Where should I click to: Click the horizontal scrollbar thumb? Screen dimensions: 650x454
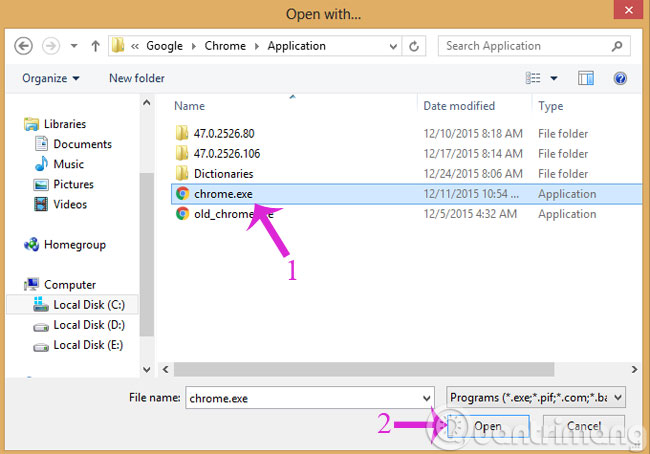tap(364, 369)
